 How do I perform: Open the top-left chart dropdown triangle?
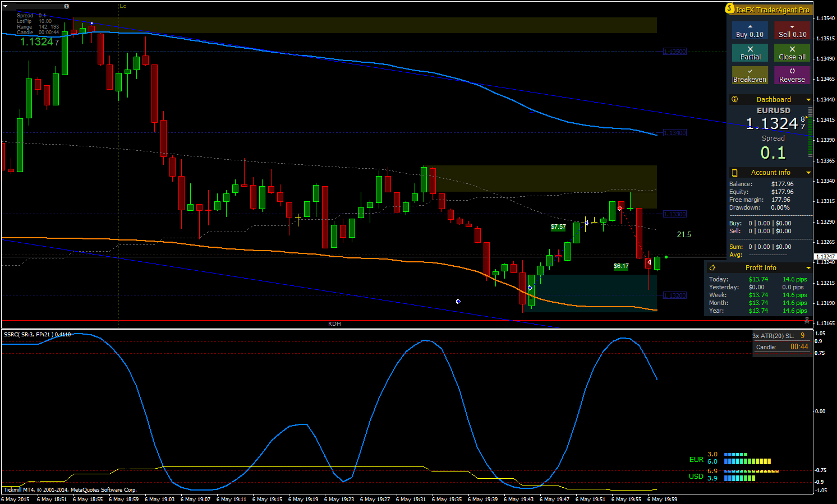[6, 6]
